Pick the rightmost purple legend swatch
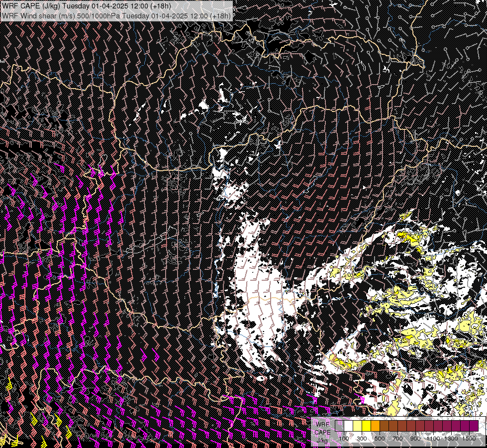Viewport: 487px width, 448px height. tap(474, 426)
